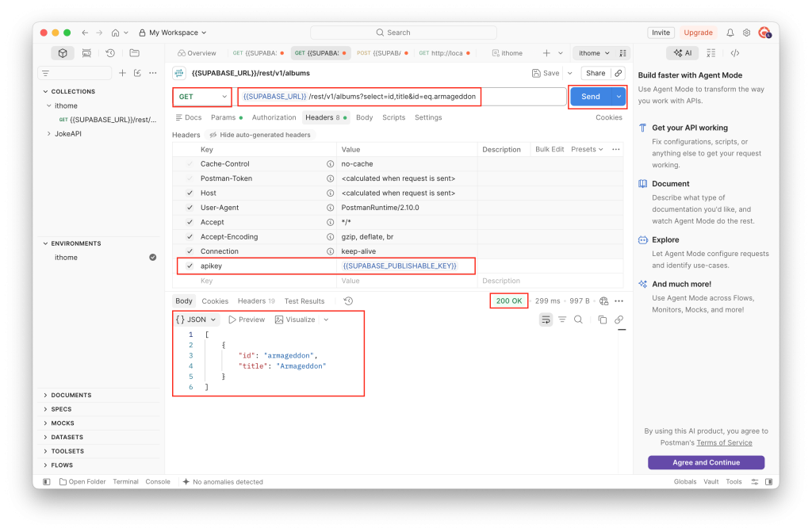Change the JSON response format dropdown
812x532 pixels.
197,320
